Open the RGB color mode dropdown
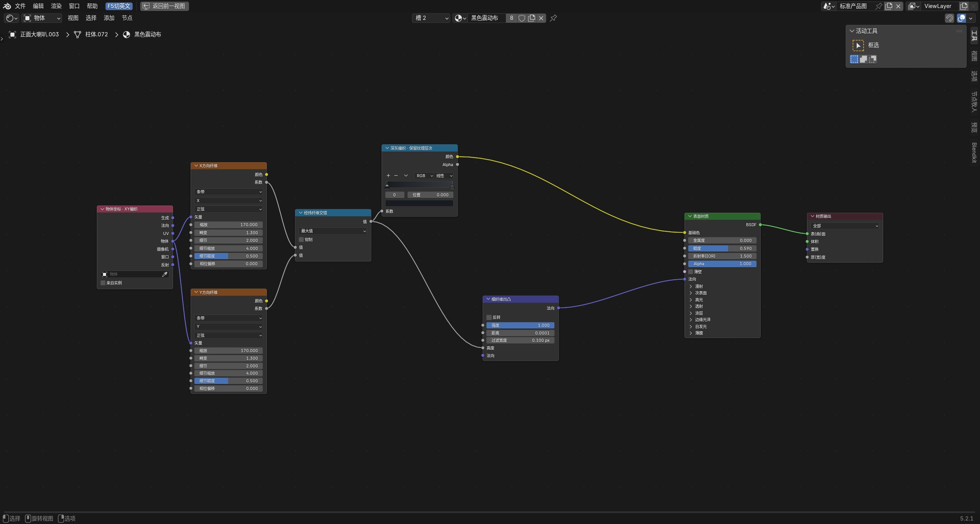This screenshot has width=980, height=524. 424,176
